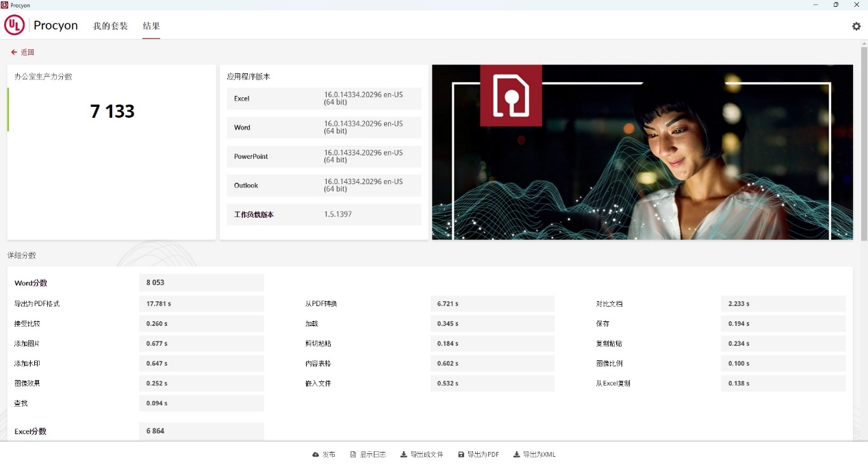Select the PowerPoint version row
868x467 pixels.
click(x=324, y=157)
